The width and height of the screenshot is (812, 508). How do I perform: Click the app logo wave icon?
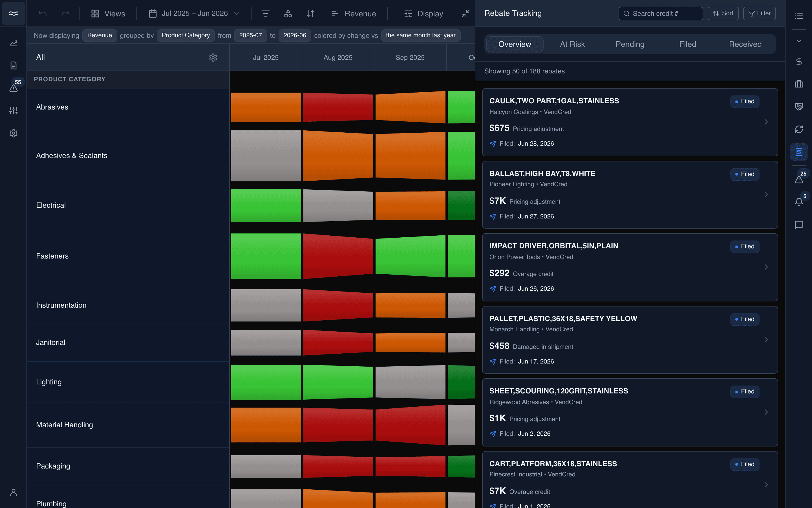pyautogui.click(x=14, y=14)
